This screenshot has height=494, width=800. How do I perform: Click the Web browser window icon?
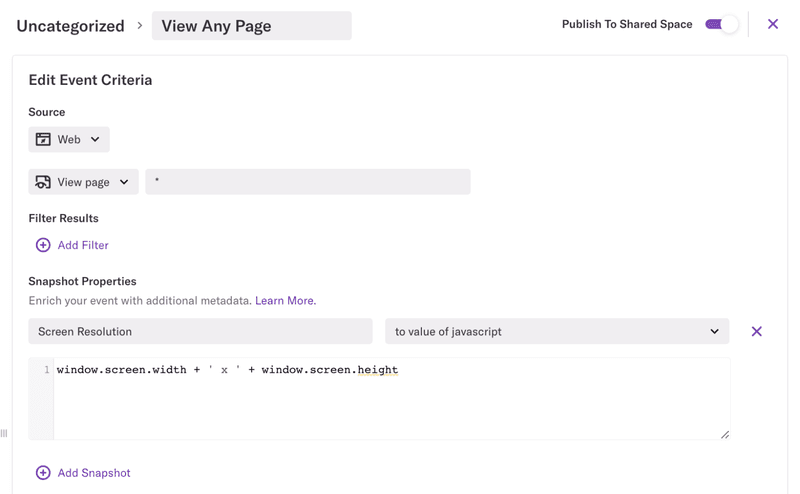(x=43, y=139)
